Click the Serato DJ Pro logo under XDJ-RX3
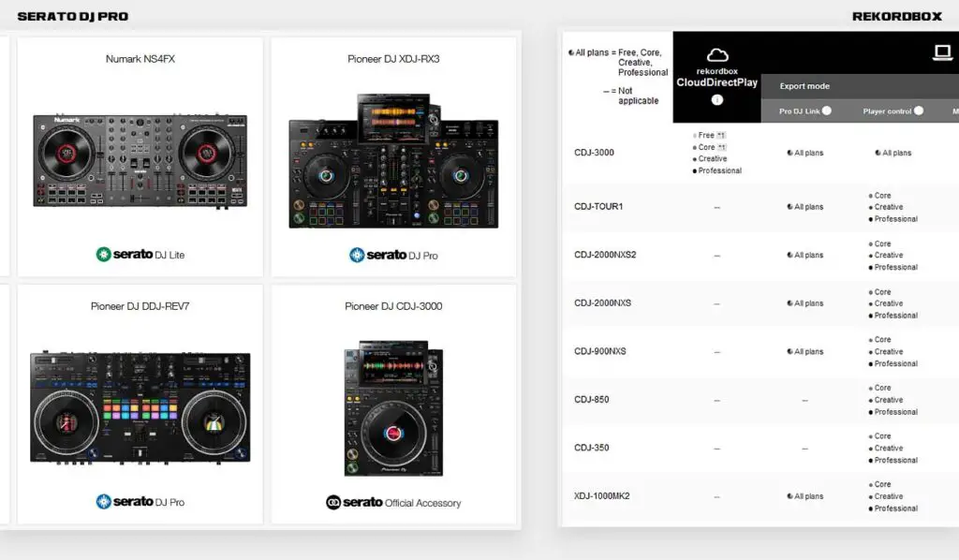The image size is (959, 560). 393,255
